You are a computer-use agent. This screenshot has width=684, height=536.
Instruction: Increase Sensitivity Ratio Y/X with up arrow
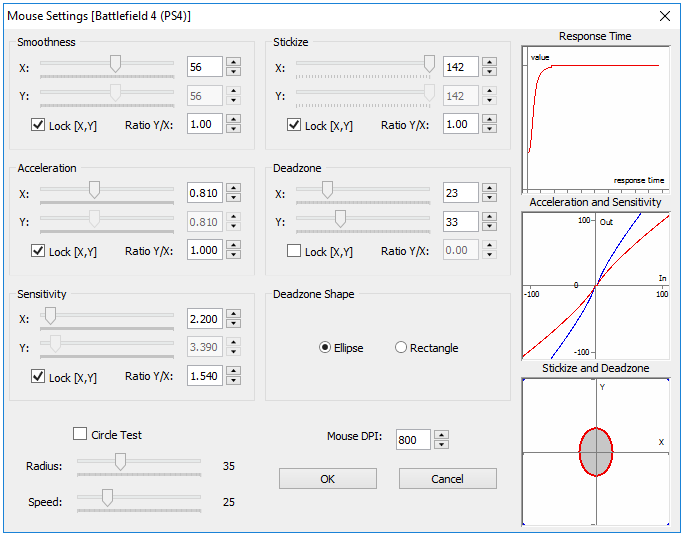[234, 371]
